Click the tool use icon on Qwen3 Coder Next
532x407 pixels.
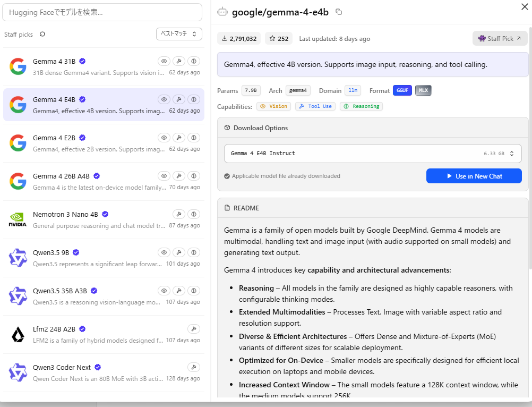pyautogui.click(x=194, y=367)
